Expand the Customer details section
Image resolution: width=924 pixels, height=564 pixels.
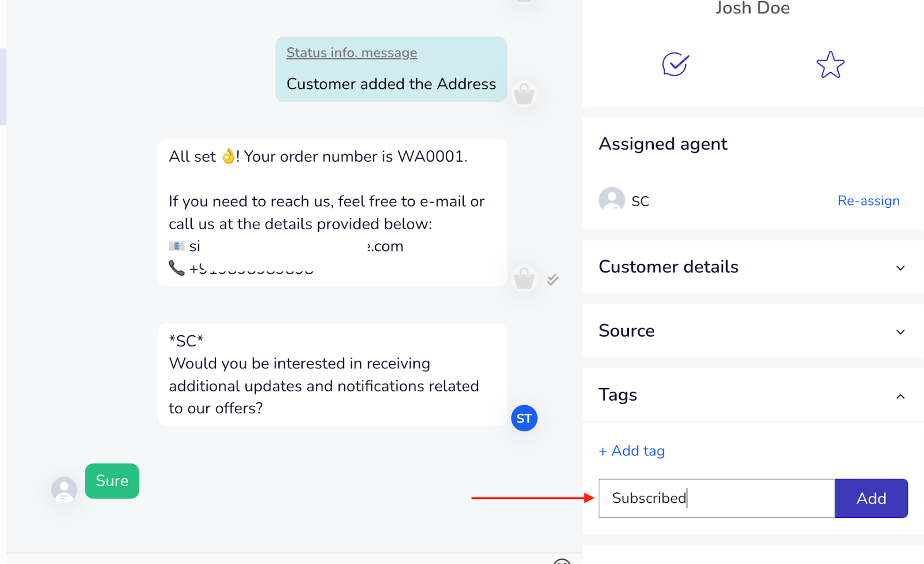click(753, 267)
